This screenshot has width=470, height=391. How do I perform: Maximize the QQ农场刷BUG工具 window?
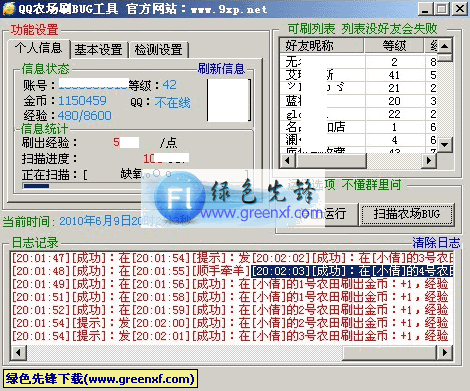click(442, 9)
